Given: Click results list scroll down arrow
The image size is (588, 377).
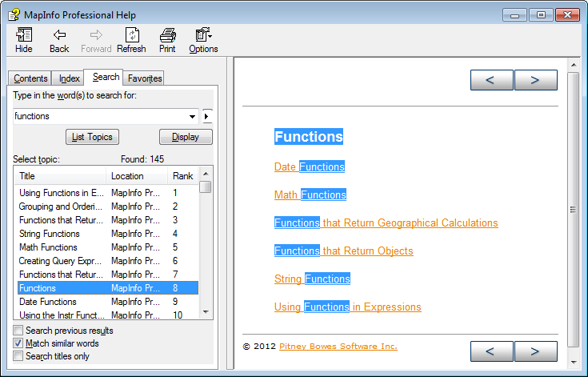Looking at the screenshot, I should coord(206,312).
